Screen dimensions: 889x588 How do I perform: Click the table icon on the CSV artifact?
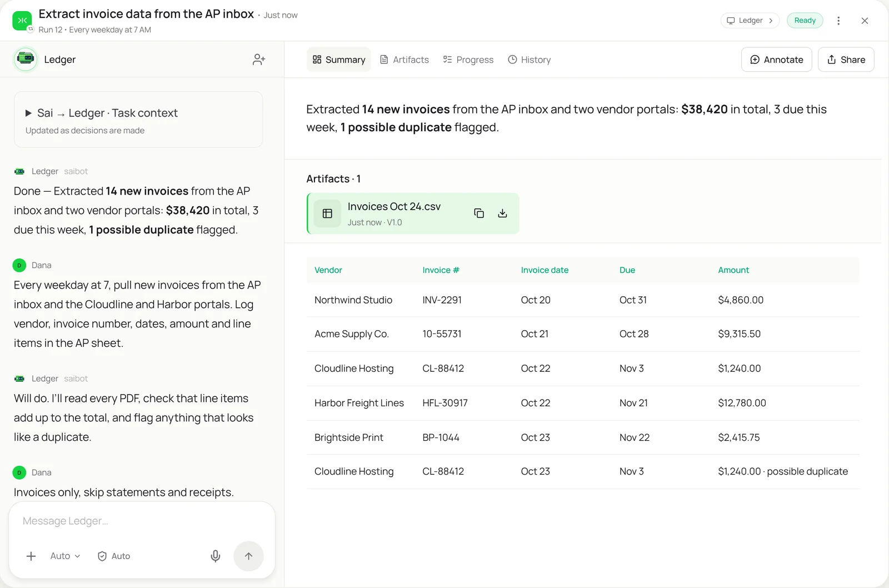327,213
